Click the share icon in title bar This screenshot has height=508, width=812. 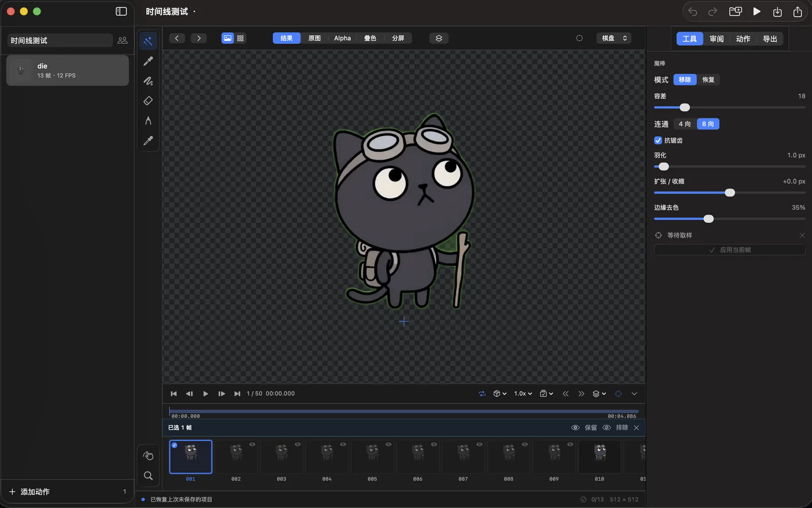tap(797, 12)
